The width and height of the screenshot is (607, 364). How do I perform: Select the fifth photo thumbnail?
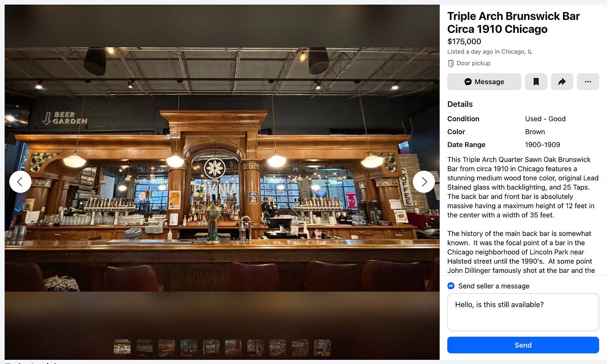211,347
